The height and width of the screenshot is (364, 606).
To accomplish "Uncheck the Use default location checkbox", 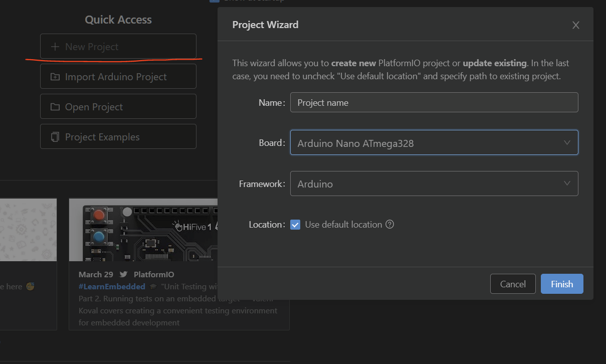I will click(x=295, y=225).
